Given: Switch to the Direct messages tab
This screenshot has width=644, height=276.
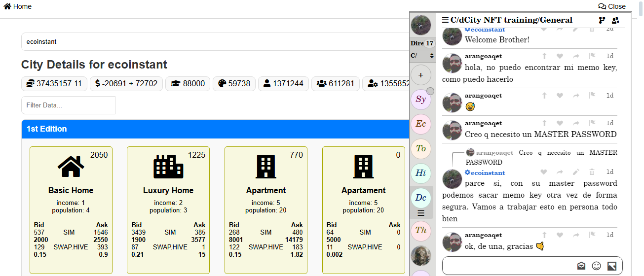Looking at the screenshot, I should [422, 43].
